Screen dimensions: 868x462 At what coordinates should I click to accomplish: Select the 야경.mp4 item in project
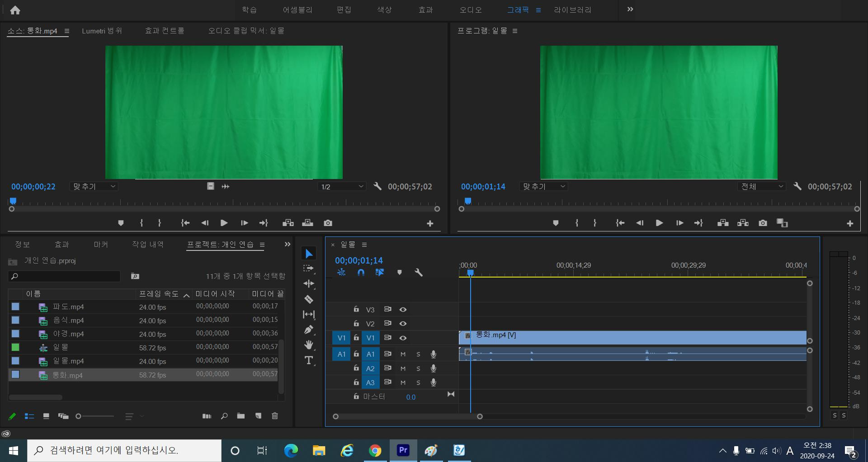coord(68,334)
